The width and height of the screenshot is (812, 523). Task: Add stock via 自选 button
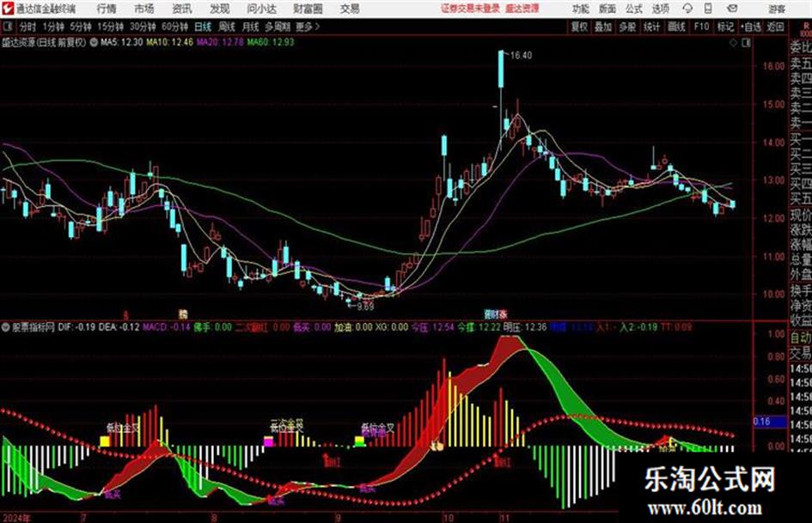751,27
